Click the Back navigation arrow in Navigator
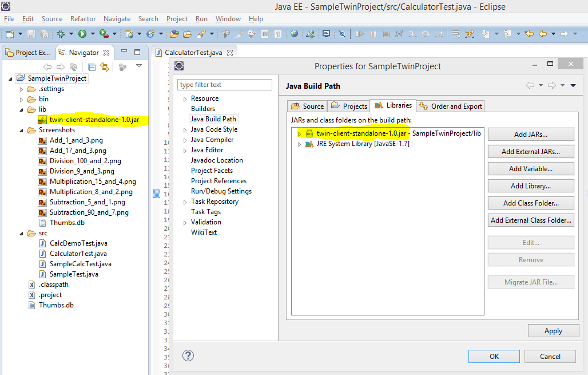This screenshot has width=588, height=375. point(47,66)
